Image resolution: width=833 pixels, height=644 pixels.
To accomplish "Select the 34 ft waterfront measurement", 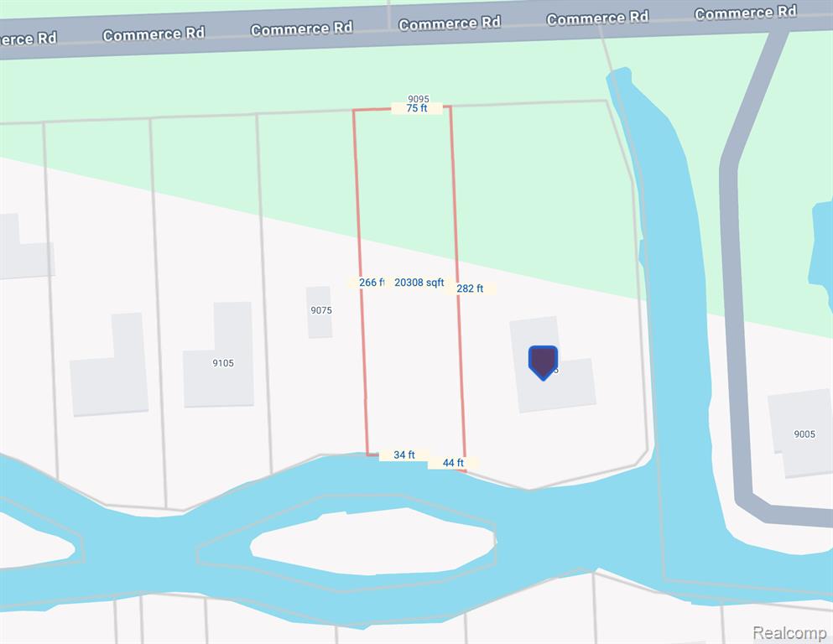I will pyautogui.click(x=404, y=455).
